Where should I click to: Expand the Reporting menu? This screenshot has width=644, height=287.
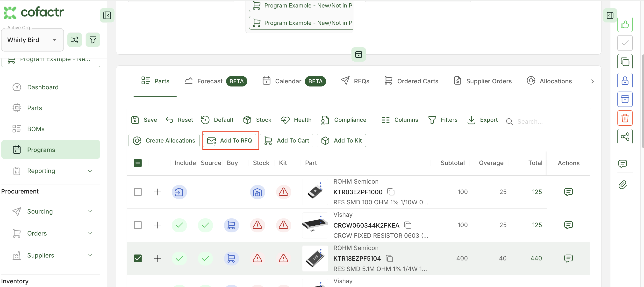[x=50, y=171]
